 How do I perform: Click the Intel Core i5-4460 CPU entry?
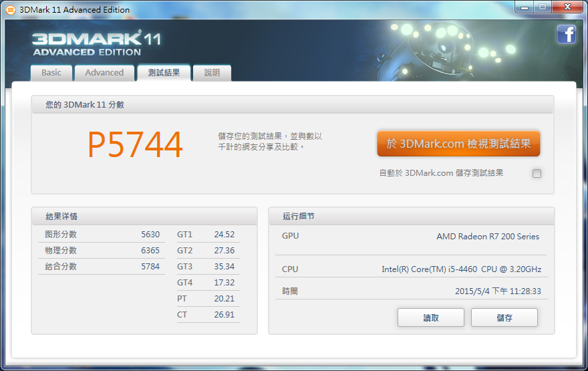pos(461,269)
